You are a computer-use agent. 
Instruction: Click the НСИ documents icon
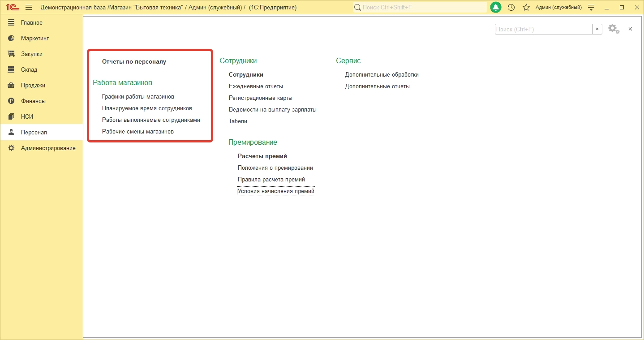point(11,117)
